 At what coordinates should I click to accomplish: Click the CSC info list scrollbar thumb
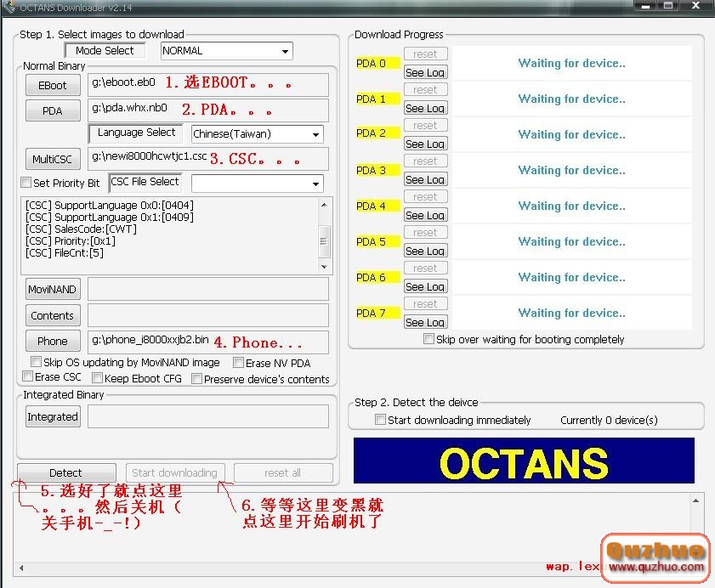324,241
